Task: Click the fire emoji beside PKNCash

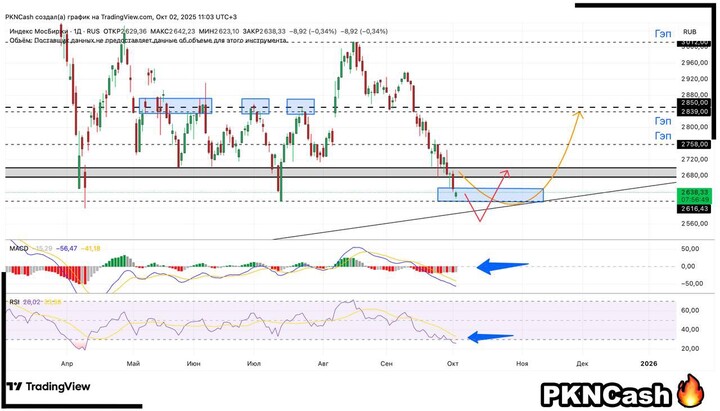Action: (691, 389)
